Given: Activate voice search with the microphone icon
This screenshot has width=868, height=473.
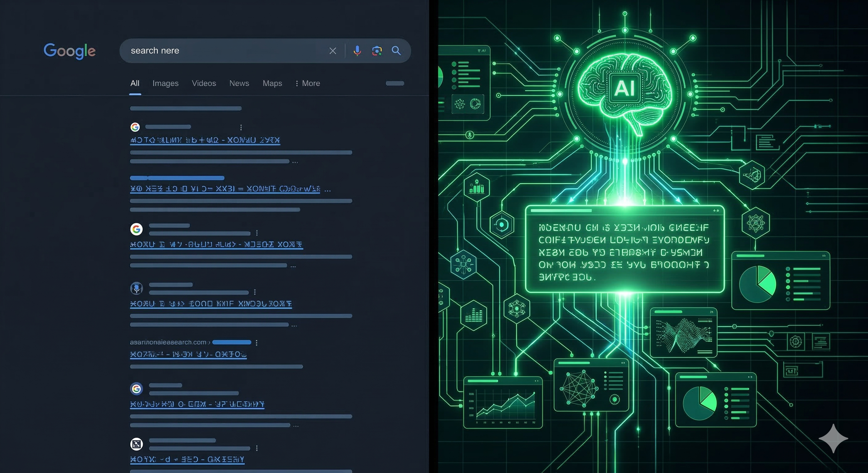Looking at the screenshot, I should point(357,51).
